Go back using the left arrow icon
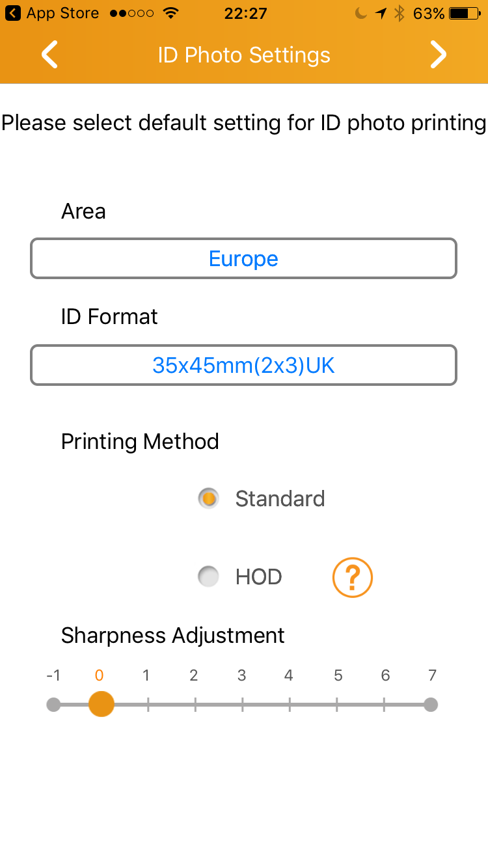This screenshot has height=868, width=488. [50, 55]
